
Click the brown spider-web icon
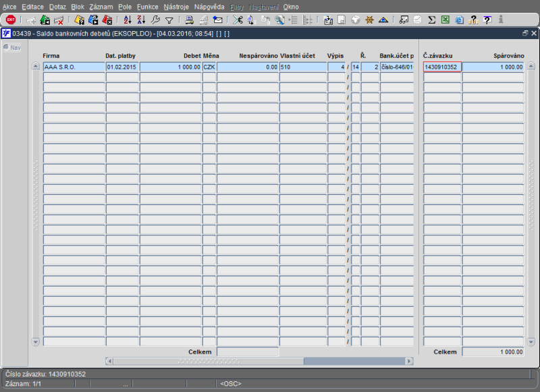tap(369, 20)
